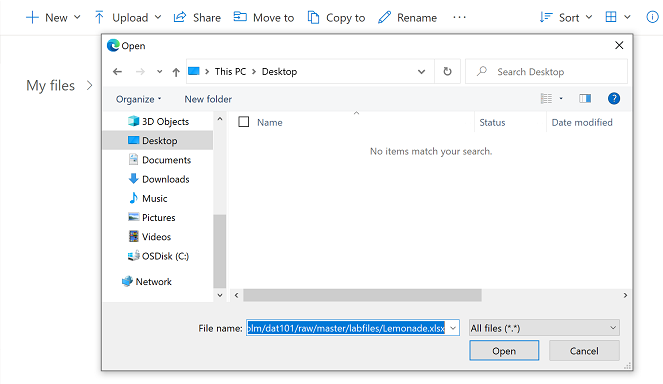Click the Rename pencil icon

384,17
